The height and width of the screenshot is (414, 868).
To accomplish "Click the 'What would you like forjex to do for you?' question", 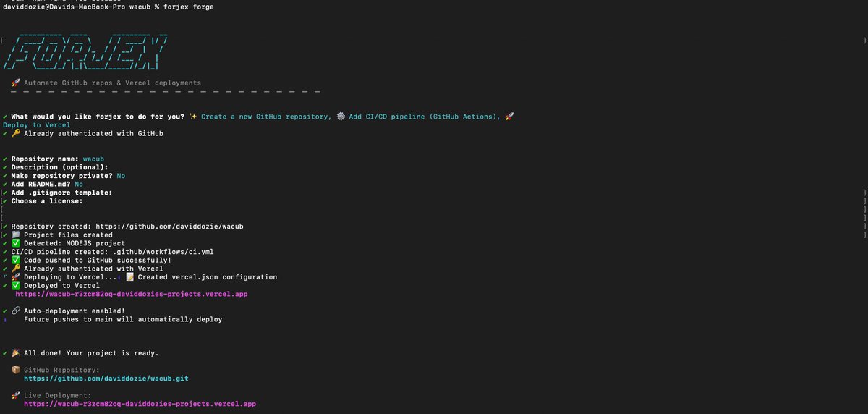I will pyautogui.click(x=98, y=117).
